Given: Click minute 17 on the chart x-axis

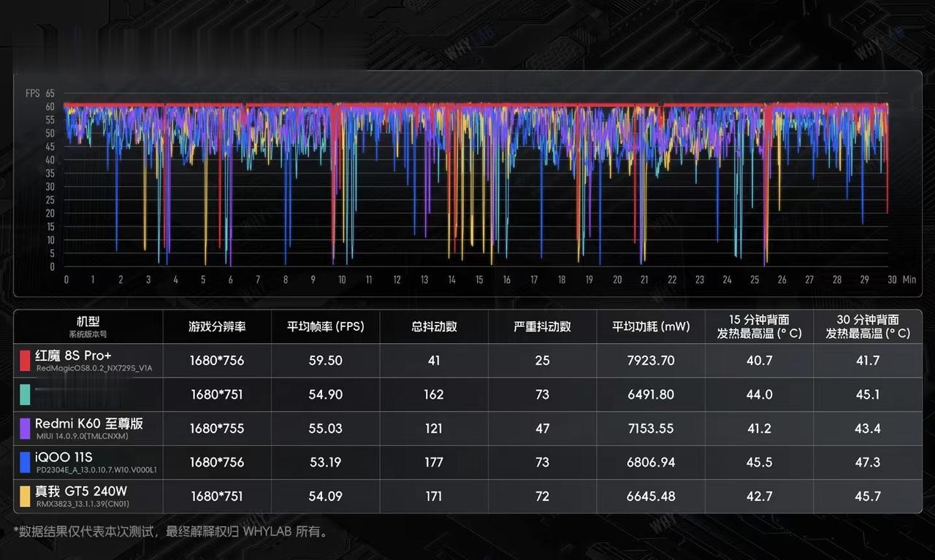Looking at the screenshot, I should [534, 280].
